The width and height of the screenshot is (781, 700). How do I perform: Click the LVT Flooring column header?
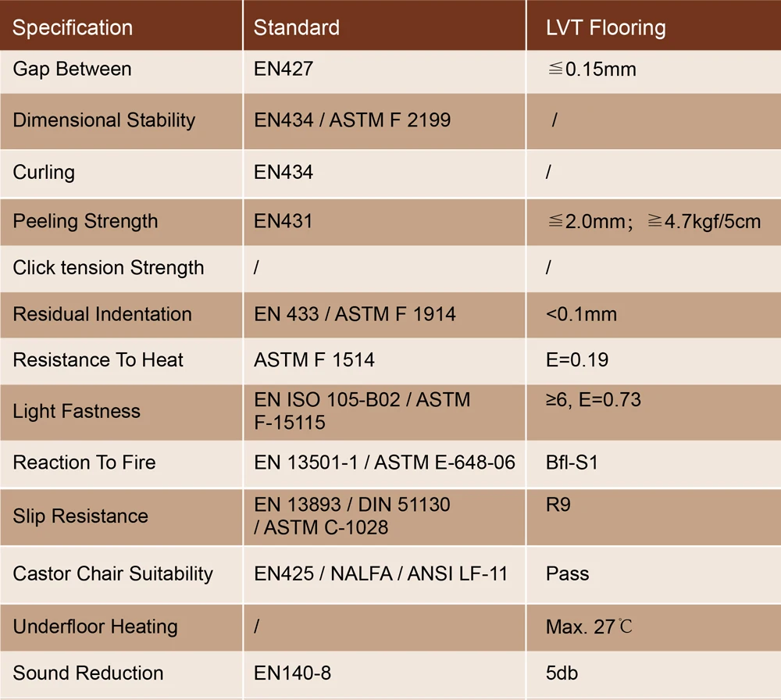pos(606,28)
